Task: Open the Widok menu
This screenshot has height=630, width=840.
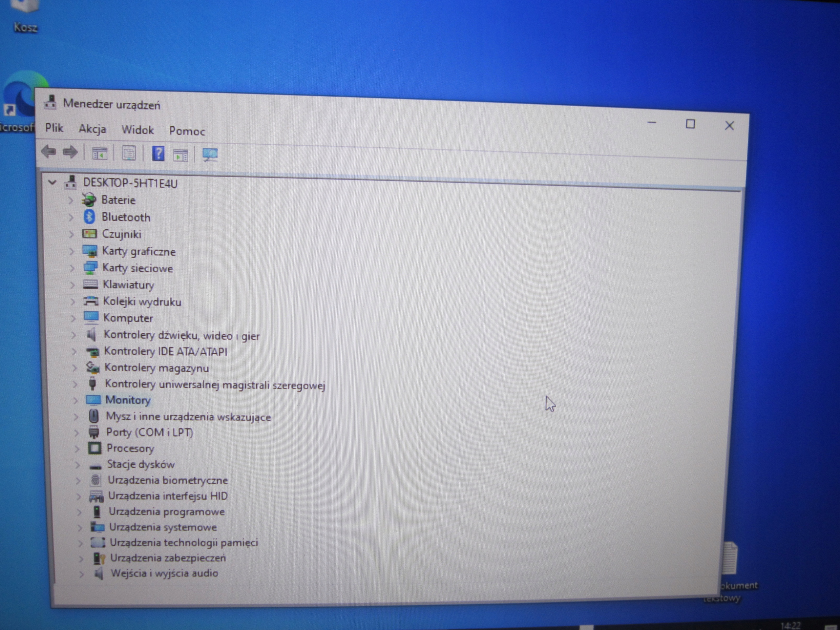Action: point(137,130)
